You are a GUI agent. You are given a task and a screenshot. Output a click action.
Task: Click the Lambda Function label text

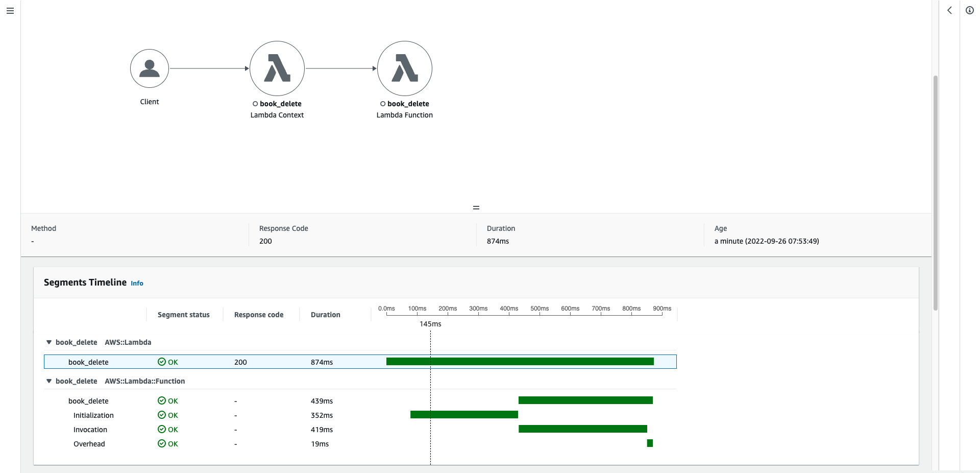click(405, 115)
